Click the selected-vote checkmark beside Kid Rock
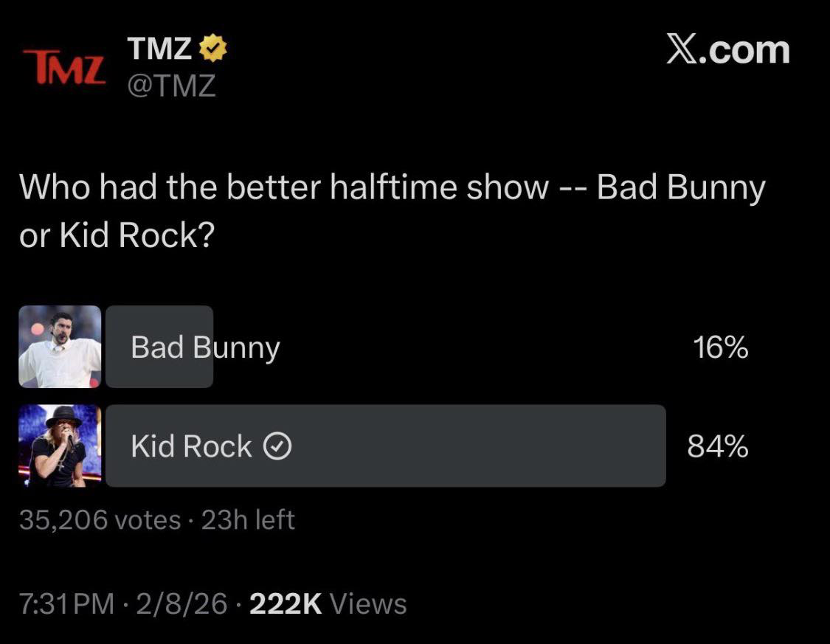Viewport: 830px width, 644px height. (x=277, y=446)
